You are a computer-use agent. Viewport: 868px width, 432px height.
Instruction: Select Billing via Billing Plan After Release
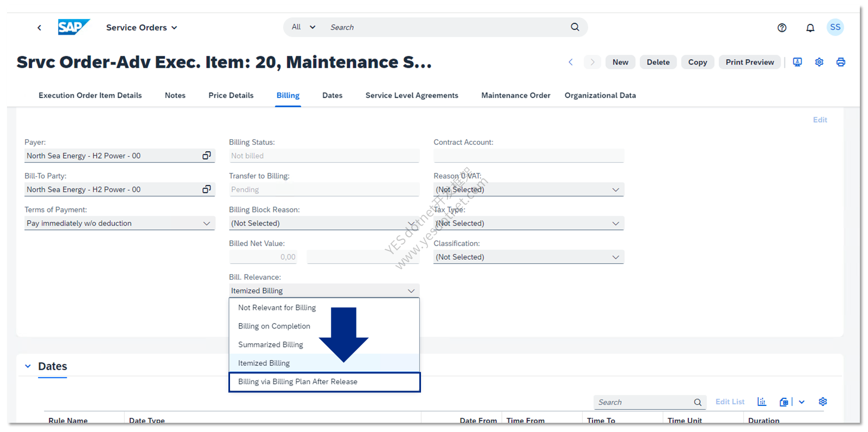[x=324, y=382]
